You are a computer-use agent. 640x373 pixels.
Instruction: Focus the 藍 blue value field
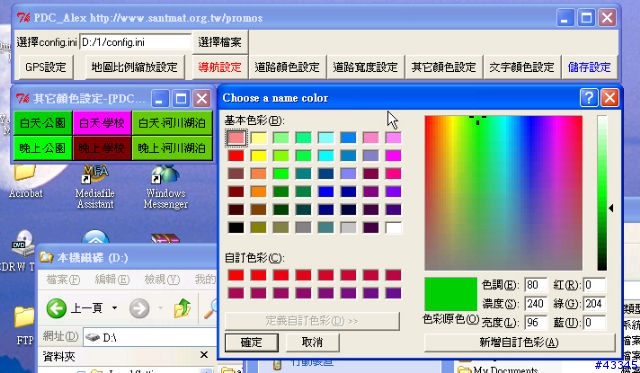[594, 322]
